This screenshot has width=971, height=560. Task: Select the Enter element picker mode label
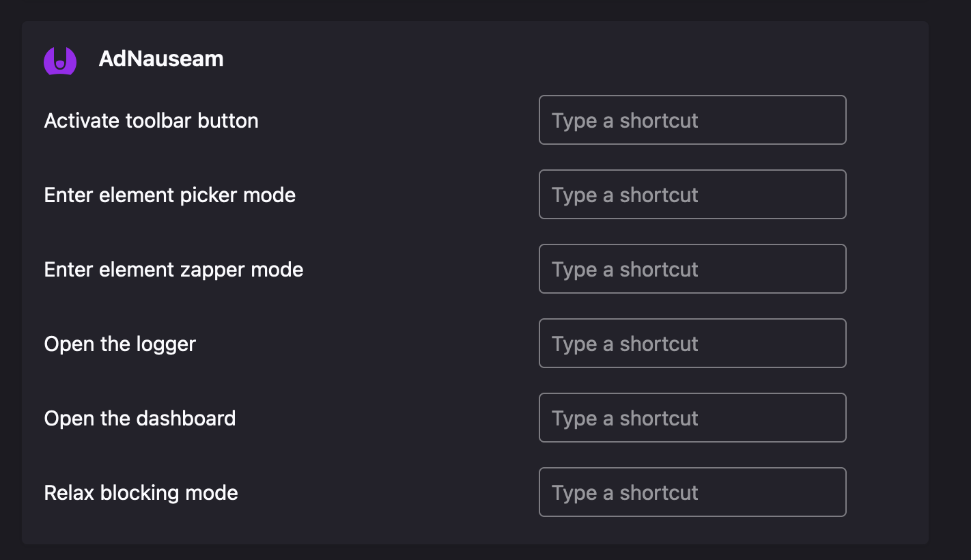point(169,195)
